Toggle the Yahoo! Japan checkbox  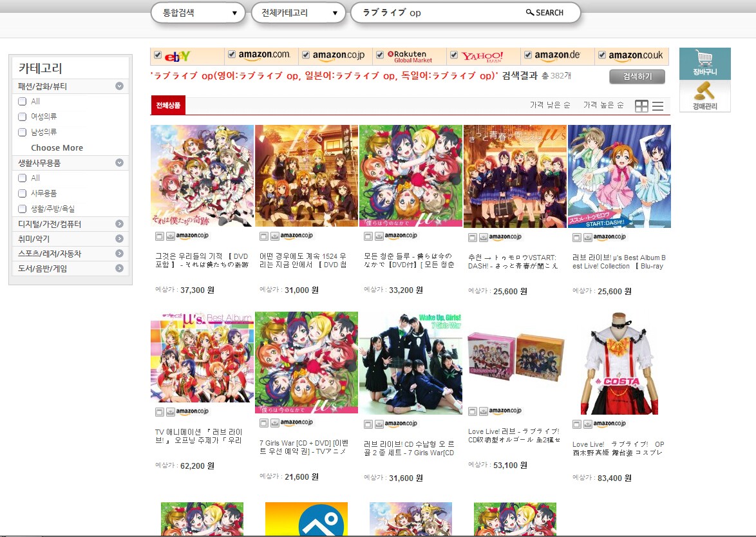[x=454, y=55]
